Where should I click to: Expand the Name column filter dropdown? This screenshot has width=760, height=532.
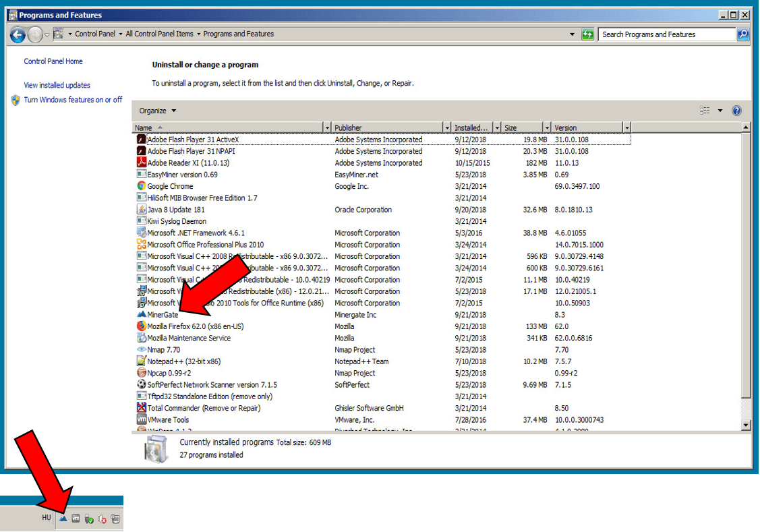(x=328, y=128)
